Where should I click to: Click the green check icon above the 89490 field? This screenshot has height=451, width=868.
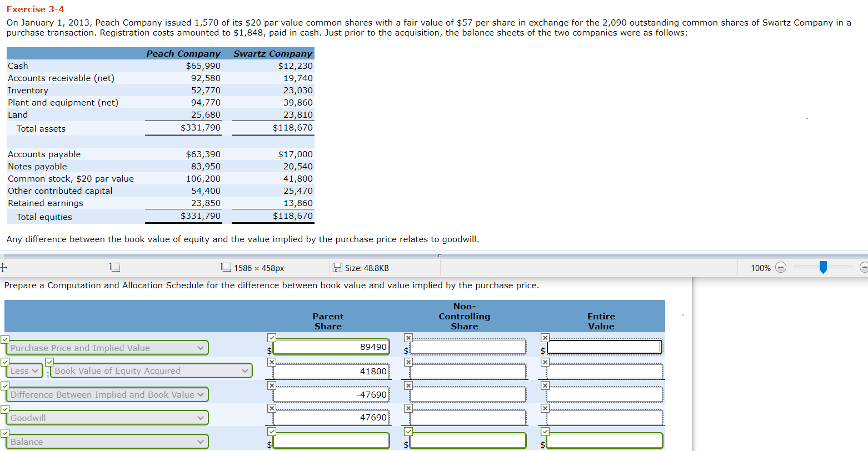coord(271,337)
